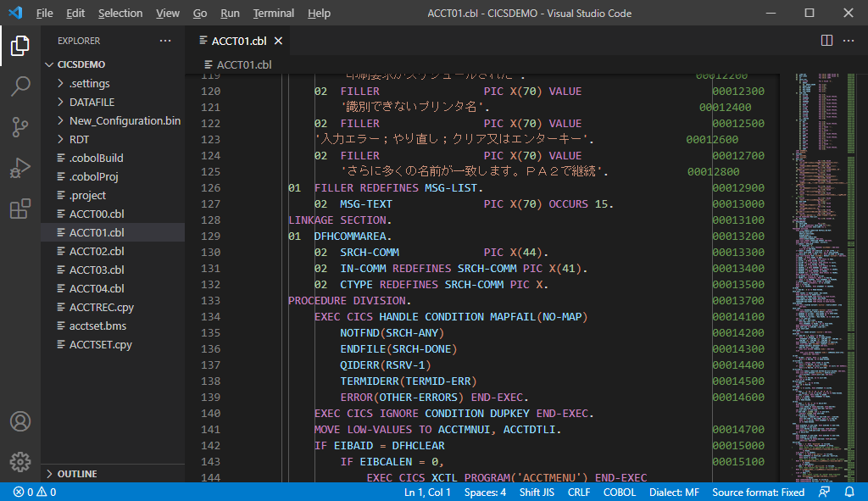Click ACCT01.cbl in the breadcrumb
The height and width of the screenshot is (501, 868).
click(243, 64)
